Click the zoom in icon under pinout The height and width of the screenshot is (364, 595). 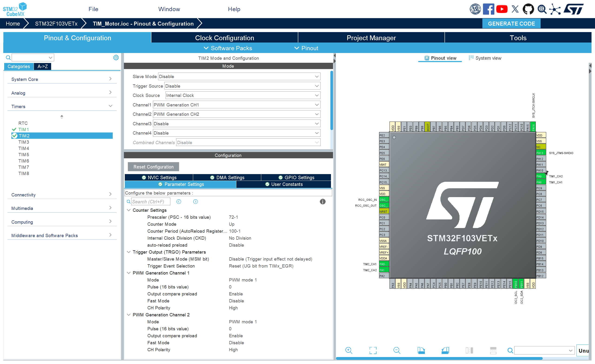[349, 350]
